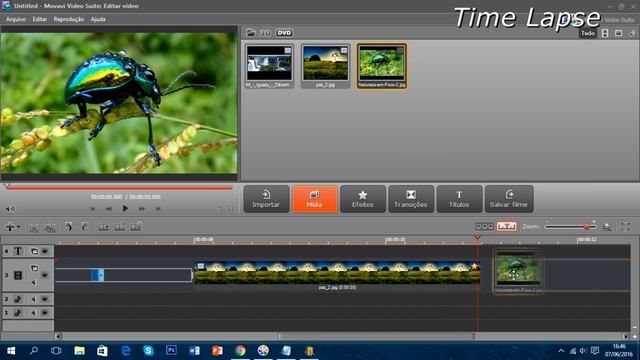Switch to the Mídia tab
The height and width of the screenshot is (360, 640).
click(314, 199)
